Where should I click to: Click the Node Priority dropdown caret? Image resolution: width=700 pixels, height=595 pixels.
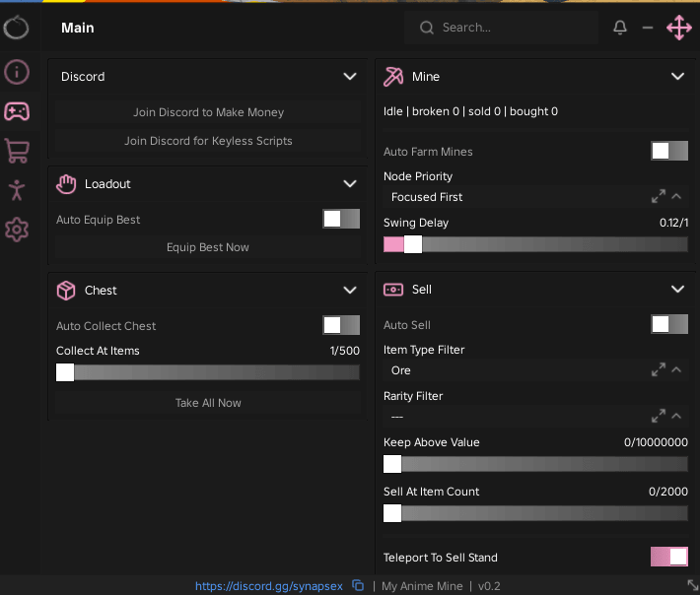pyautogui.click(x=676, y=196)
